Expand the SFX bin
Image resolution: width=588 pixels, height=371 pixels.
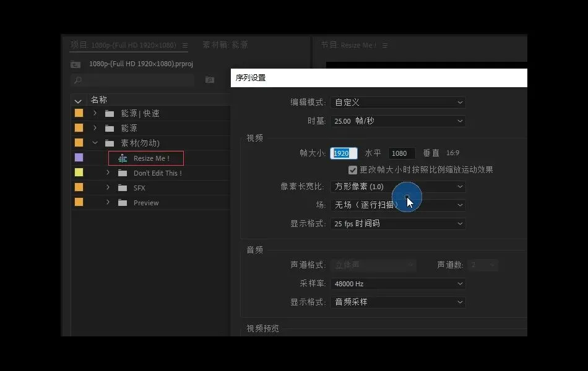tap(108, 187)
